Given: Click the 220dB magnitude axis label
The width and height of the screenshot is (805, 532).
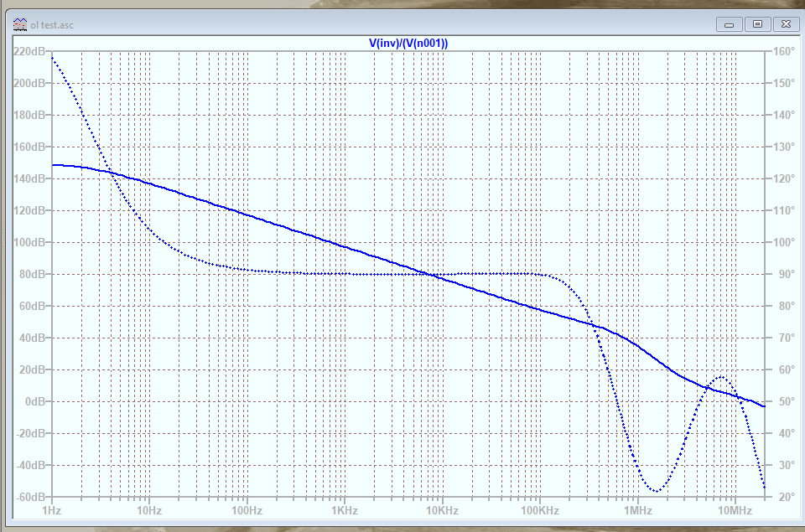Looking at the screenshot, I should (29, 51).
